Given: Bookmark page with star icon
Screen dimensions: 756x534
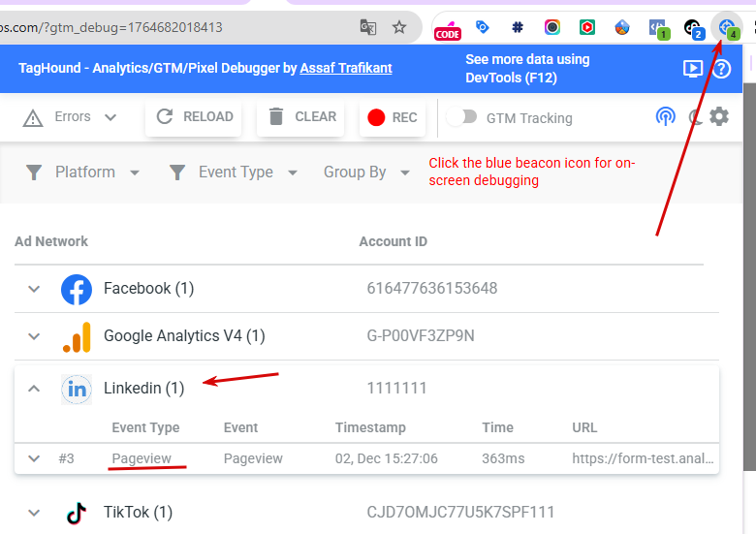Looking at the screenshot, I should coord(398,27).
